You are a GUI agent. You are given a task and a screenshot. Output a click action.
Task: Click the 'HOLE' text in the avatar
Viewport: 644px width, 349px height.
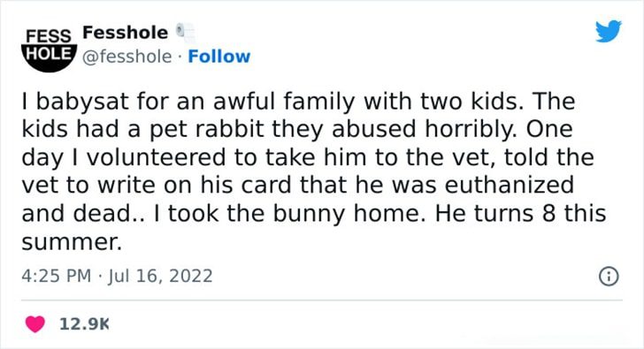click(x=50, y=54)
